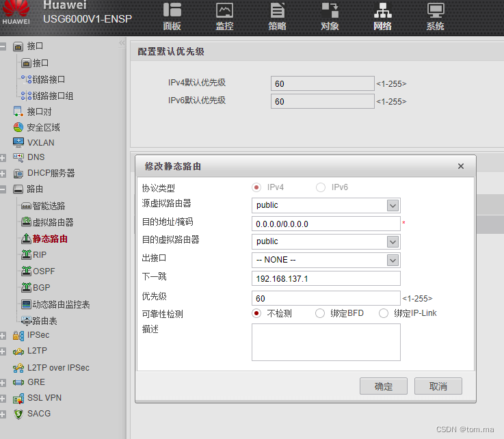Click the GRE icon
Viewport: 504px width, 439px height.
pos(18,382)
